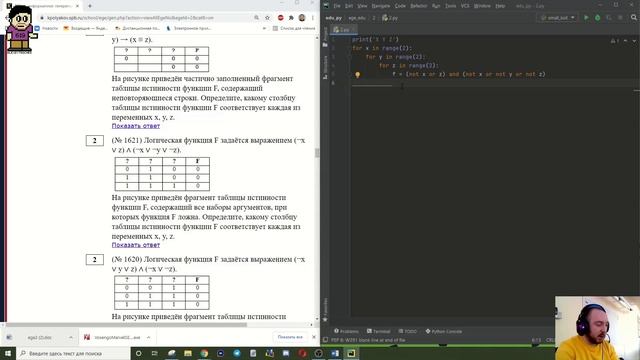Click the Stop icon in PyCharm toolbar
The image size is (640, 360).
[620, 18]
